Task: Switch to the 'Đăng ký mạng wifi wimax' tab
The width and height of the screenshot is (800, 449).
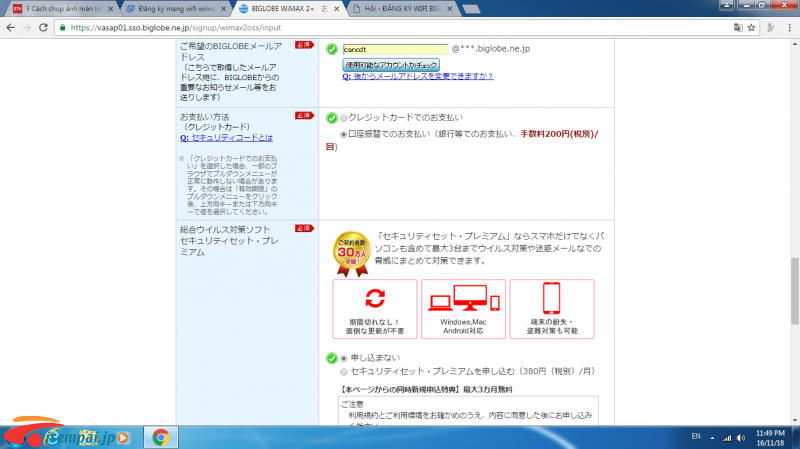Action: (x=176, y=9)
